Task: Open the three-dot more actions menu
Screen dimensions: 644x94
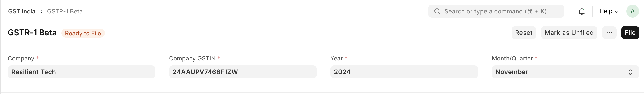Action: [x=609, y=33]
